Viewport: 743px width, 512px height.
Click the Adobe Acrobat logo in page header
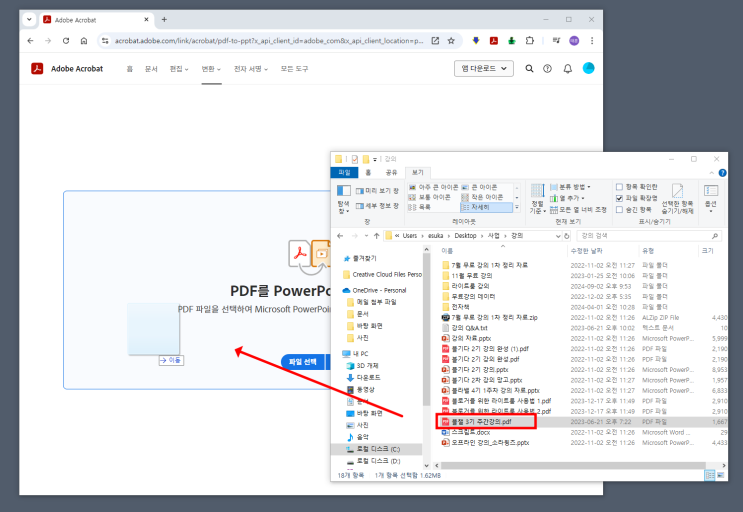[x=37, y=69]
